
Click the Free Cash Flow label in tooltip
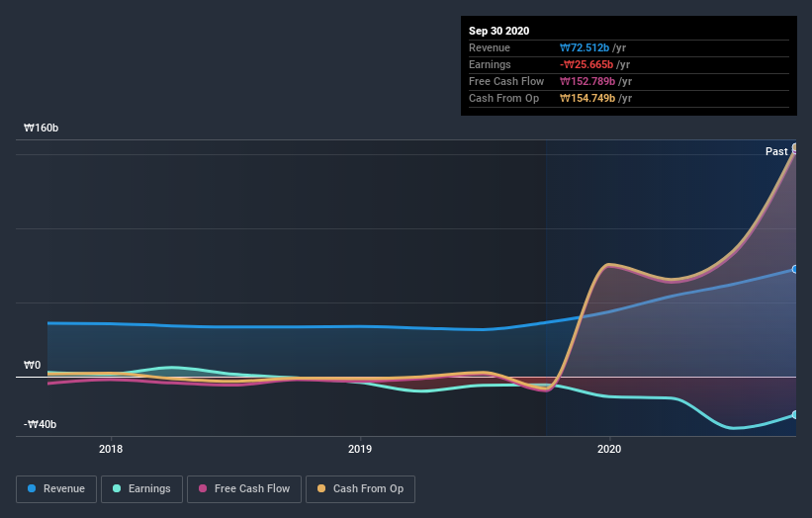[x=506, y=81]
